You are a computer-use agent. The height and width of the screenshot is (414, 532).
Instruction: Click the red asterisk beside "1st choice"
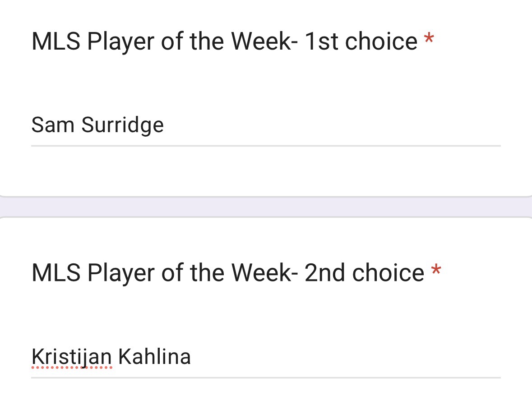[429, 40]
